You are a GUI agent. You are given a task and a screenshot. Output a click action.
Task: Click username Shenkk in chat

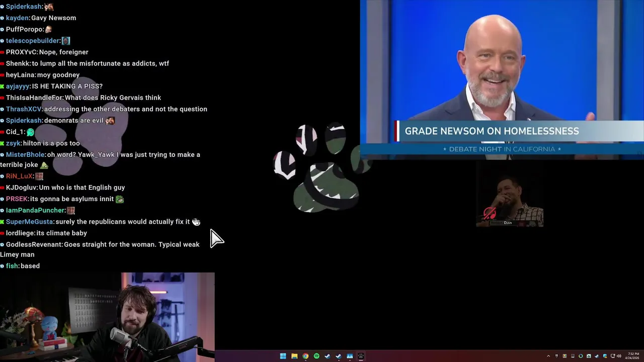pyautogui.click(x=18, y=63)
